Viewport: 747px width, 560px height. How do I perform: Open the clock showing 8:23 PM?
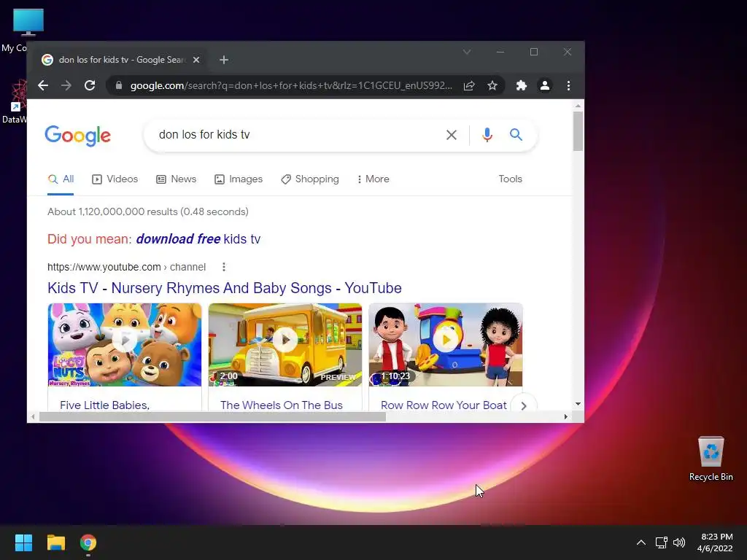click(715, 542)
